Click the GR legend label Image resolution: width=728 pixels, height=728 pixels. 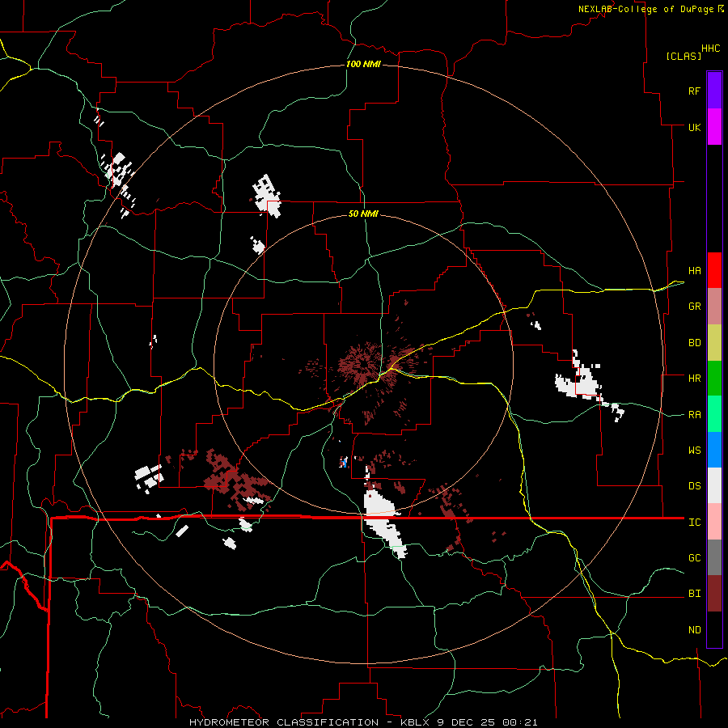pos(694,307)
